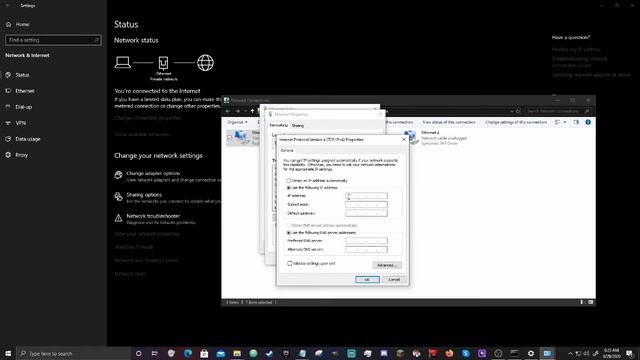Screen dimensions: 640x360
Task: Confirm IPv4 dialog with OK
Action: 367,280
